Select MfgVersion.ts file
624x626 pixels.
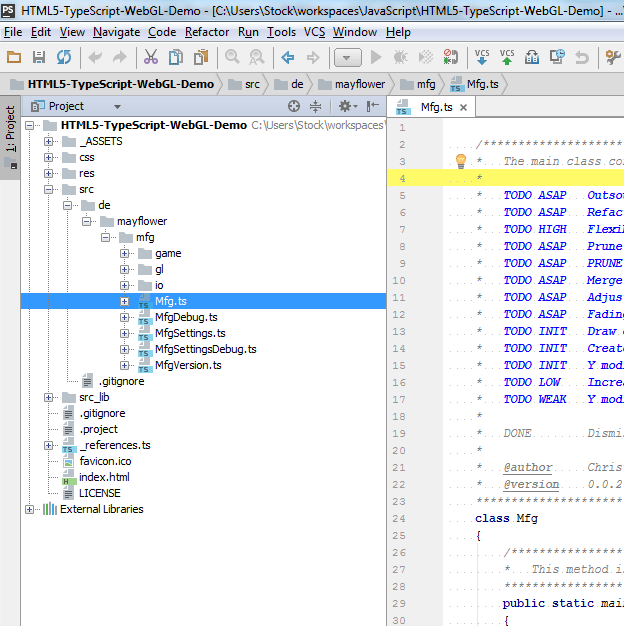coord(188,365)
